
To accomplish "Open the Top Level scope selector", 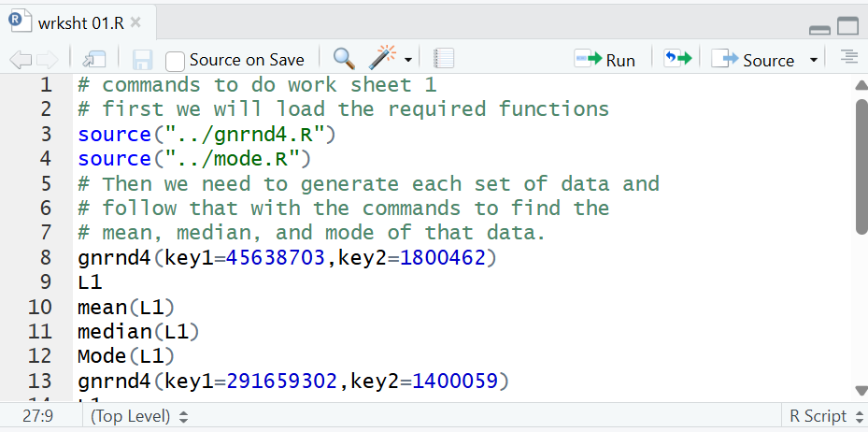I will click(x=138, y=416).
